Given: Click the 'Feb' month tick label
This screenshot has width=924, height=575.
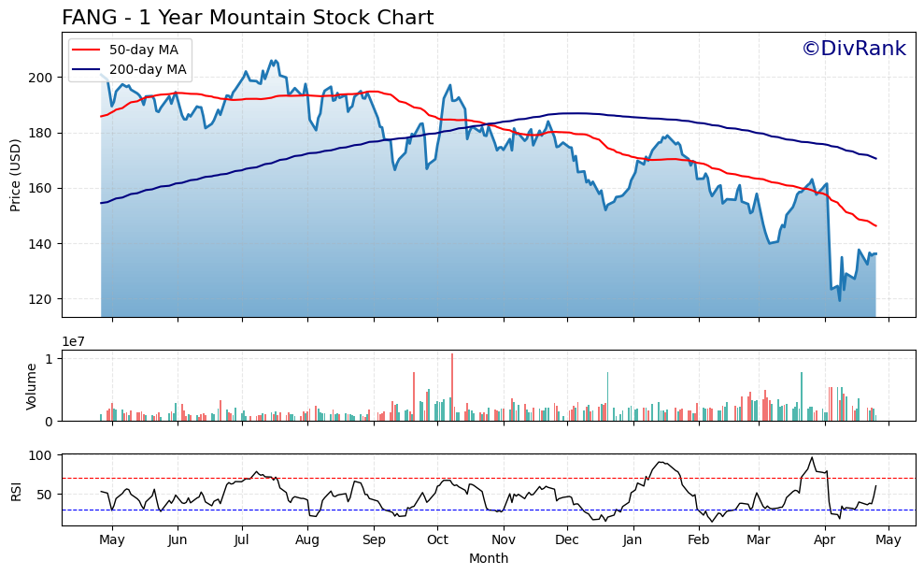Looking at the screenshot, I should (x=698, y=539).
